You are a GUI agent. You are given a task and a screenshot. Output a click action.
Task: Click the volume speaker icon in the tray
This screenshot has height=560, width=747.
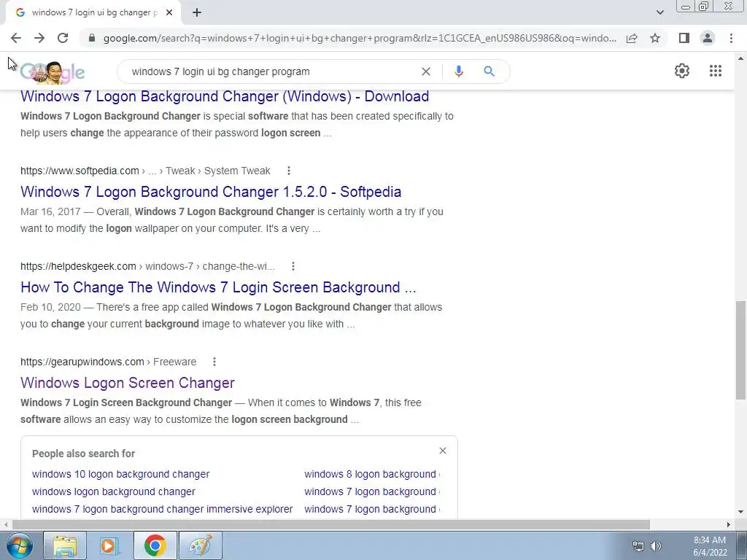tap(657, 546)
